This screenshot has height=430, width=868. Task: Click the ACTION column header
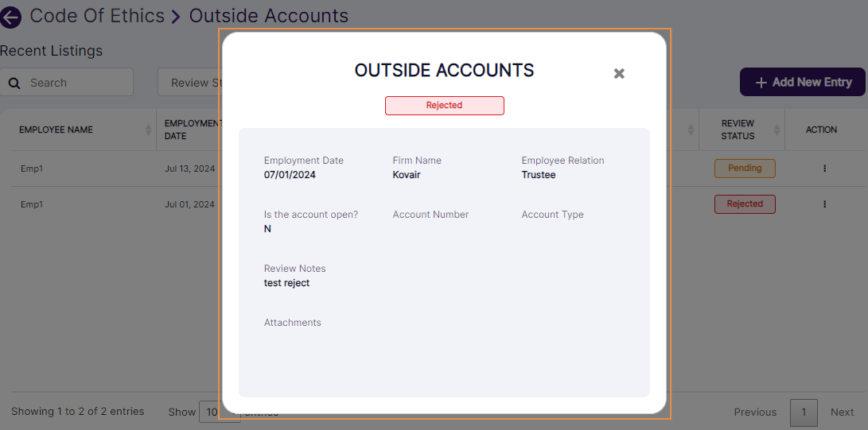point(821,130)
